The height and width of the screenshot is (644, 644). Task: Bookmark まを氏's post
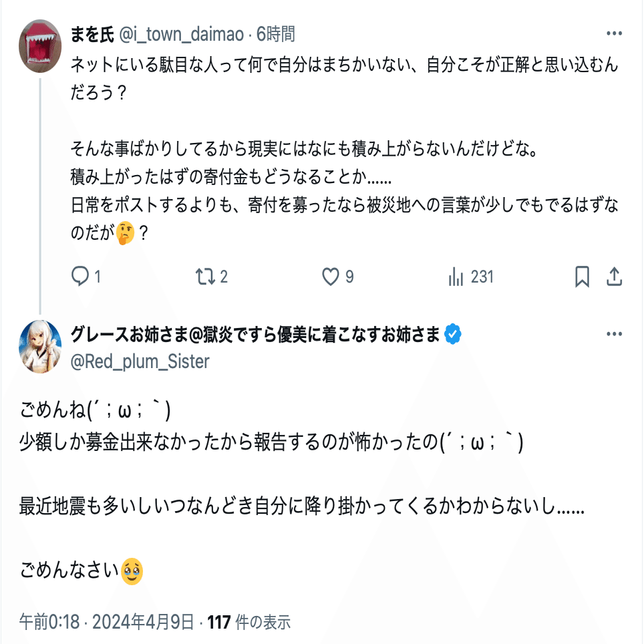coord(582,277)
